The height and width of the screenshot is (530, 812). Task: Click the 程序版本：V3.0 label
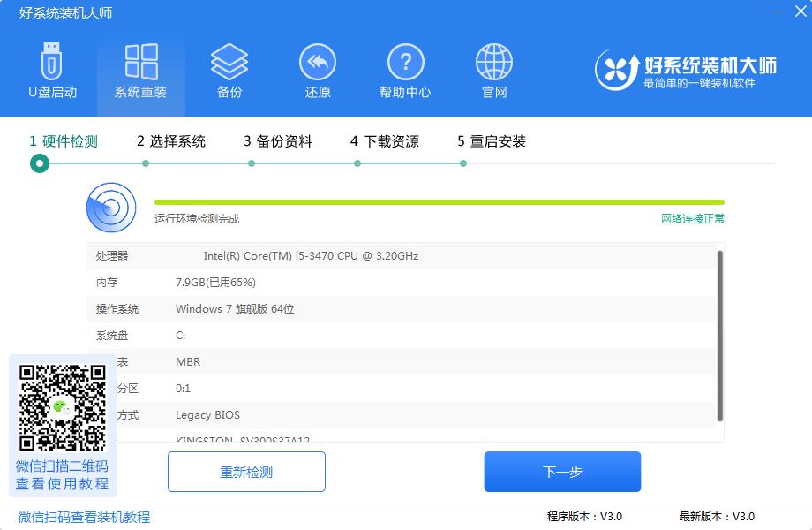[584, 517]
